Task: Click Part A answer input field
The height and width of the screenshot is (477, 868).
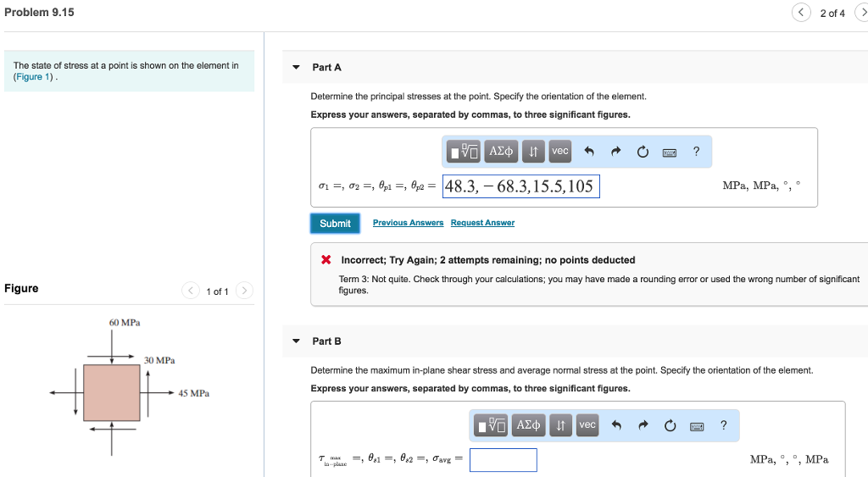Action: [521, 186]
